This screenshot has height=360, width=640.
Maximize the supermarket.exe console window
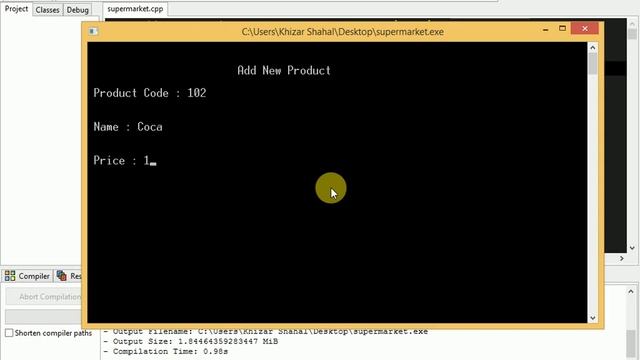(562, 29)
